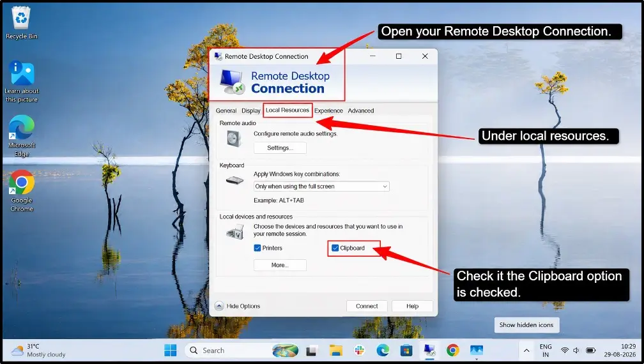
Task: Click the Connect button
Action: click(367, 306)
